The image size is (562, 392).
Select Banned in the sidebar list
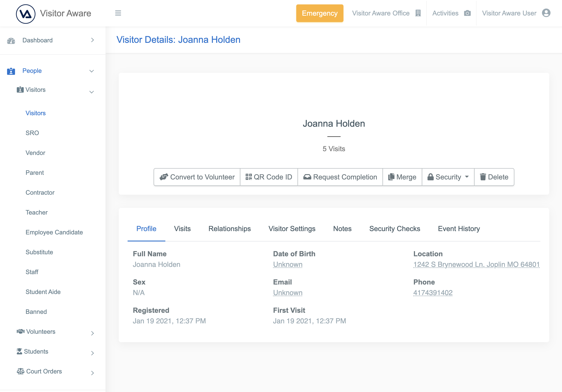coord(36,312)
